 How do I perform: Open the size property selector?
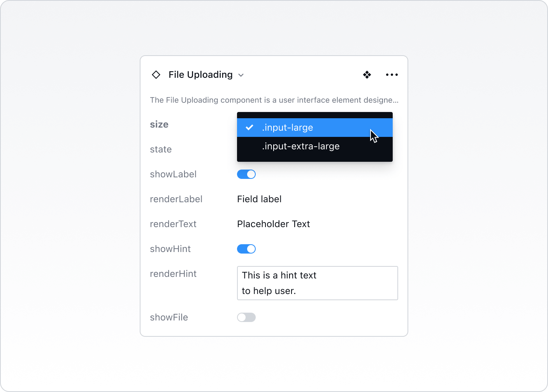tap(159, 124)
